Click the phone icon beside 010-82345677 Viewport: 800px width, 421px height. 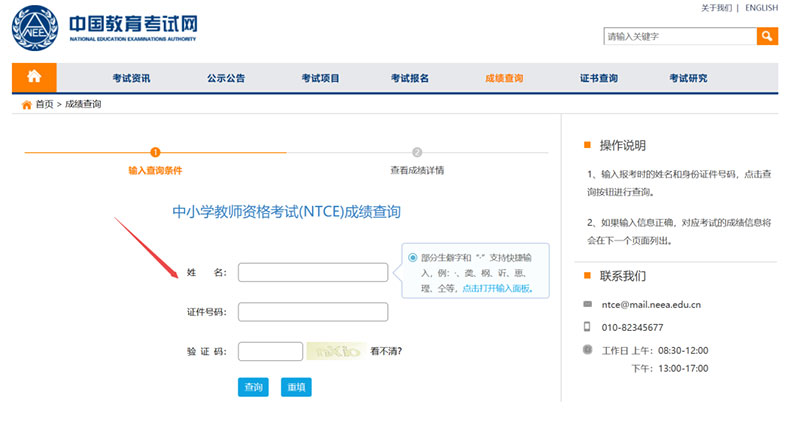[587, 327]
